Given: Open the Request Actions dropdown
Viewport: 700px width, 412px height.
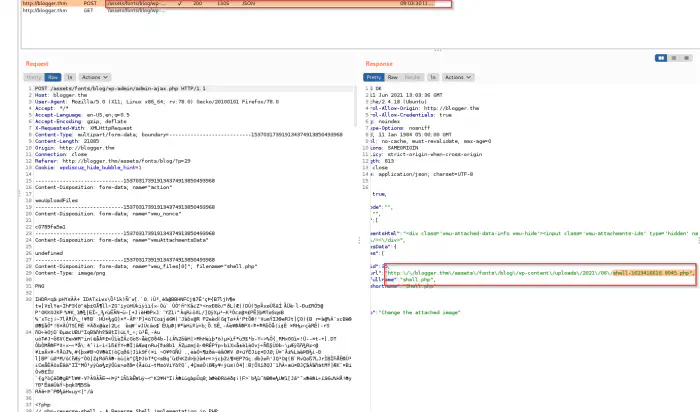Looking at the screenshot, I should coord(96,77).
